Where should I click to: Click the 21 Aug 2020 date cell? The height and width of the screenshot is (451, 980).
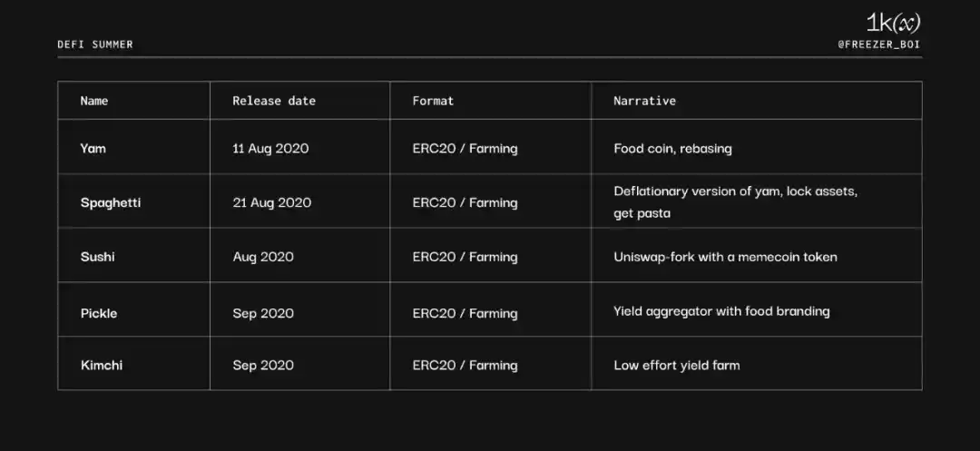tap(271, 202)
